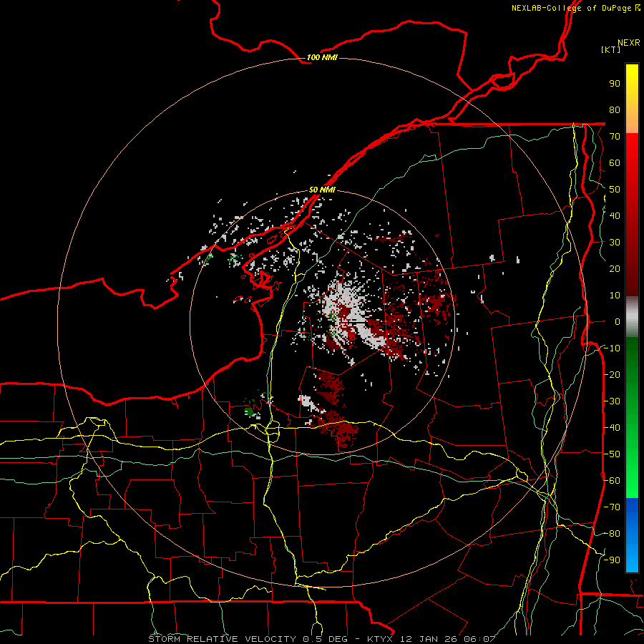Viewport: 644px width, 644px height.
Task: Click the 80 value on velocity scale
Action: (x=615, y=110)
